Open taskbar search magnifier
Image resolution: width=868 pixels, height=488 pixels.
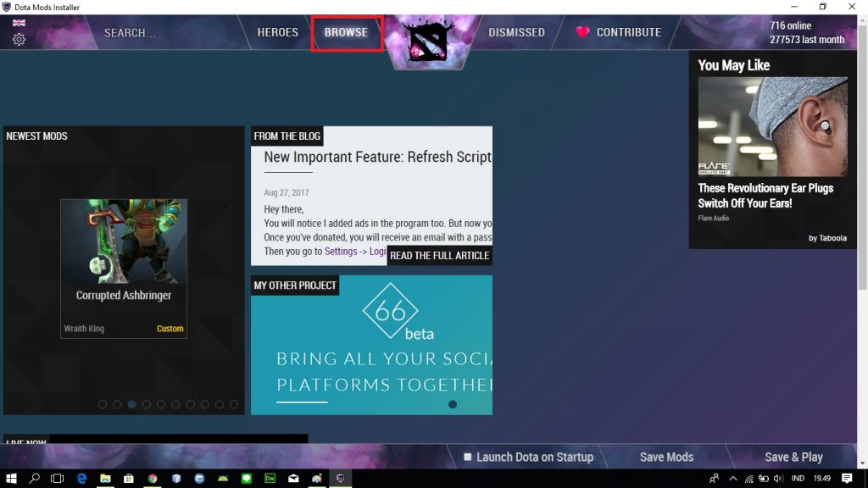pyautogui.click(x=34, y=479)
